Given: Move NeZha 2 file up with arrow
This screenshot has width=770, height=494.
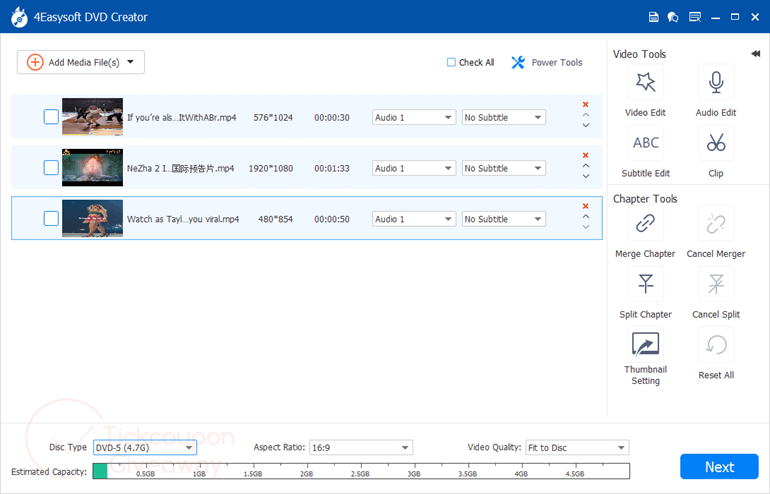Looking at the screenshot, I should tap(586, 165).
